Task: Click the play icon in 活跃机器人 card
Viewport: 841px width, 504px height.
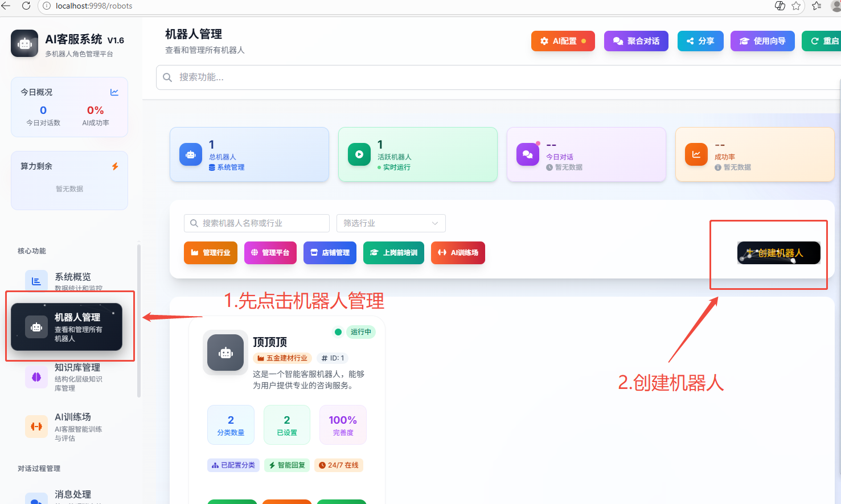Action: coord(359,154)
